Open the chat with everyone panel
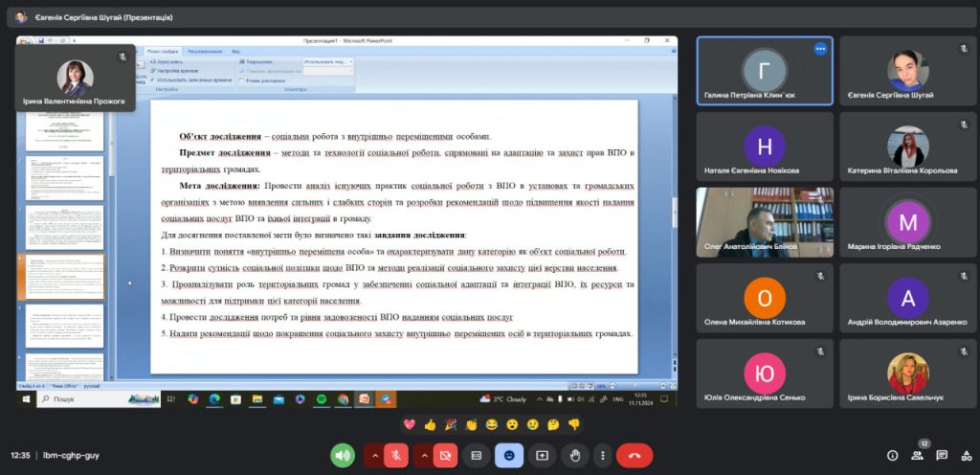 point(941,455)
